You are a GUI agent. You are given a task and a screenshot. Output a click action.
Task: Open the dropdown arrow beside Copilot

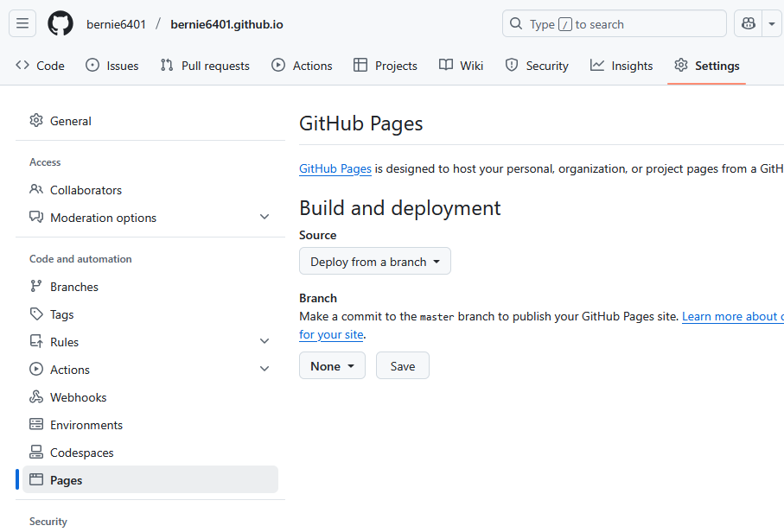point(772,23)
